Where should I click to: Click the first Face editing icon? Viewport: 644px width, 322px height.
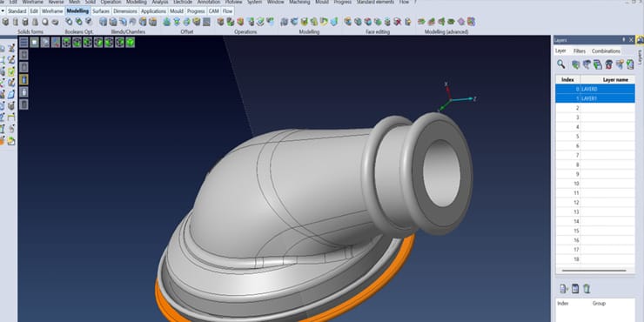348,22
